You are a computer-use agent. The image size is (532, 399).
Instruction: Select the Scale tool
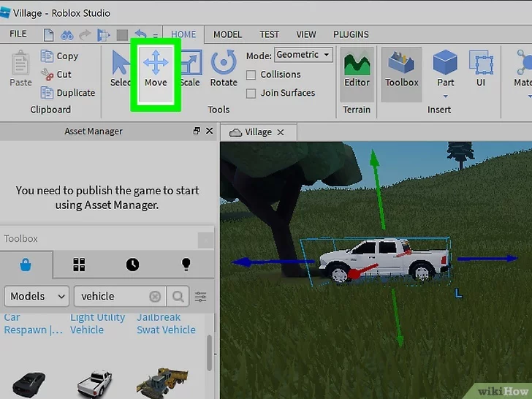190,69
